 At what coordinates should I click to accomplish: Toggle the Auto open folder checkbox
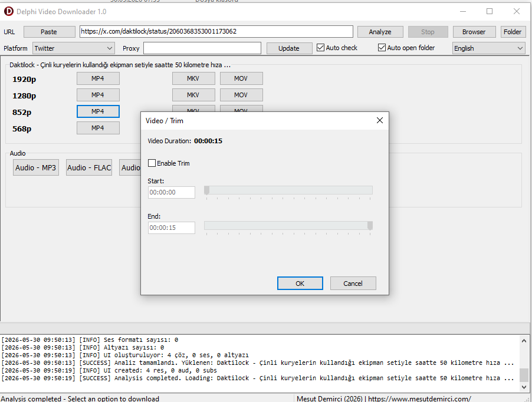[382, 48]
